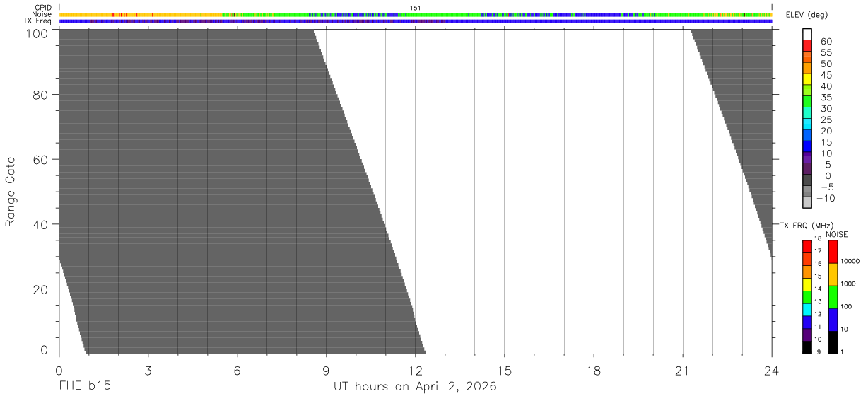This screenshot has height=401, width=868.
Task: Click the amber swatch in NOISE legend
Action: pyautogui.click(x=833, y=274)
